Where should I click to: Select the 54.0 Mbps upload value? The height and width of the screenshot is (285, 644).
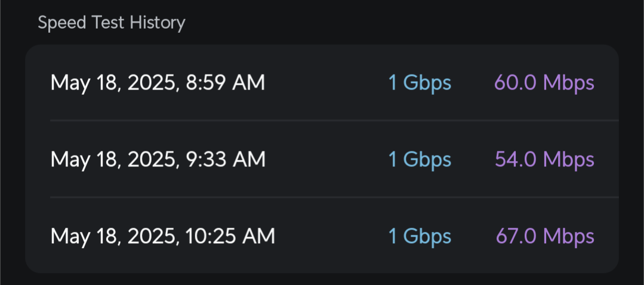(544, 160)
